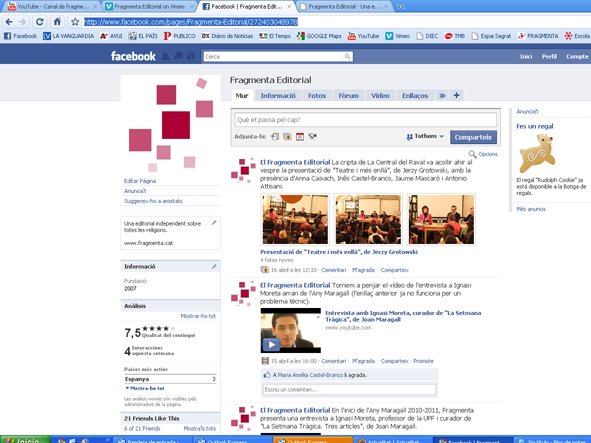Switch to orange Outlook Express taskbar item
The width and height of the screenshot is (591, 443).
(x=313, y=440)
